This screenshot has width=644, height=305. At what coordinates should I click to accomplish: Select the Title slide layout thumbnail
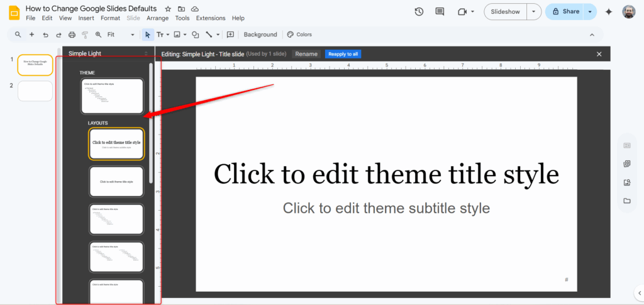point(116,144)
